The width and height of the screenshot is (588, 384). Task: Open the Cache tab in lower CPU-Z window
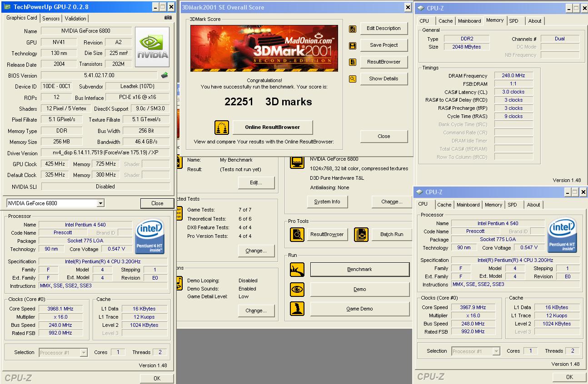click(444, 205)
